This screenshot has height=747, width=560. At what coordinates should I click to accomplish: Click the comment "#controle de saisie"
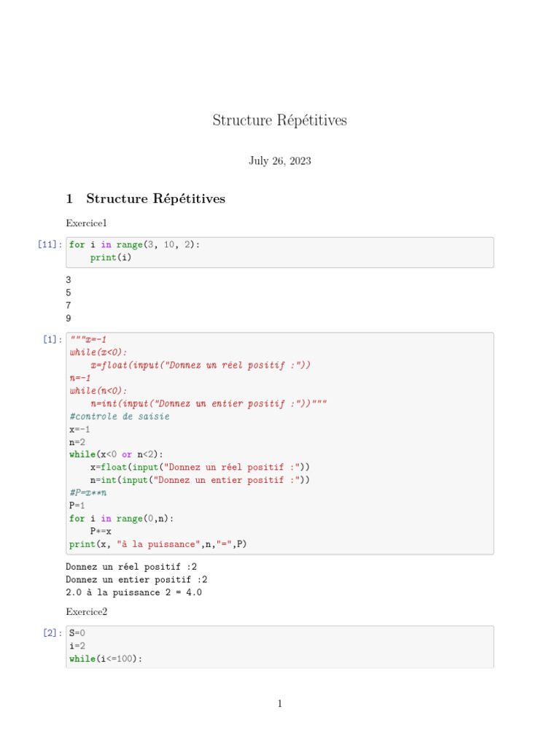click(x=120, y=417)
